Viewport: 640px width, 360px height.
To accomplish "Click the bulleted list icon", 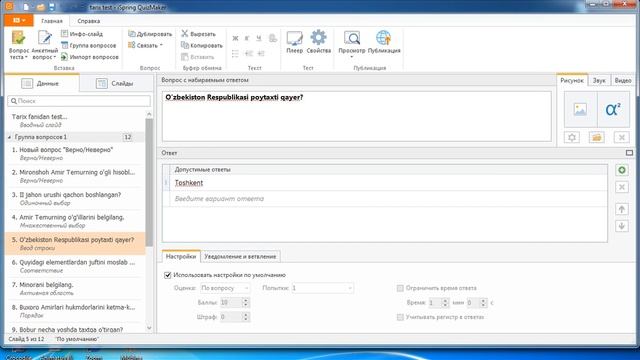I will [x=235, y=53].
